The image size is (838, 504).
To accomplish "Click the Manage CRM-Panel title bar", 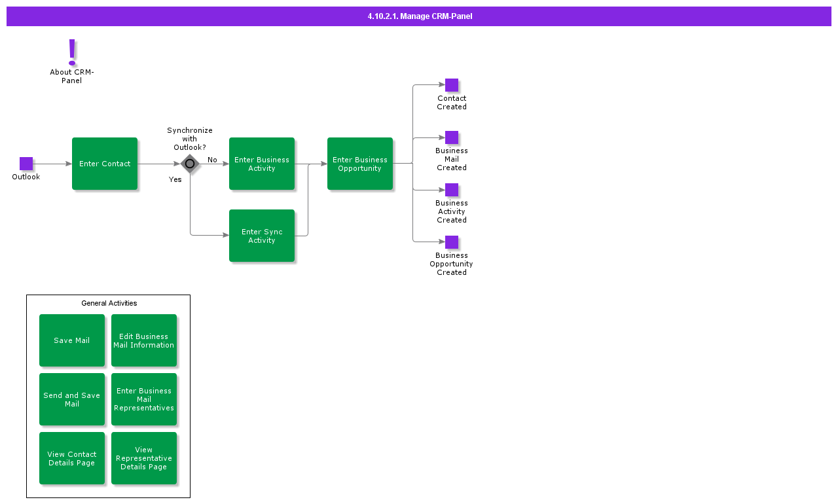I will (419, 16).
